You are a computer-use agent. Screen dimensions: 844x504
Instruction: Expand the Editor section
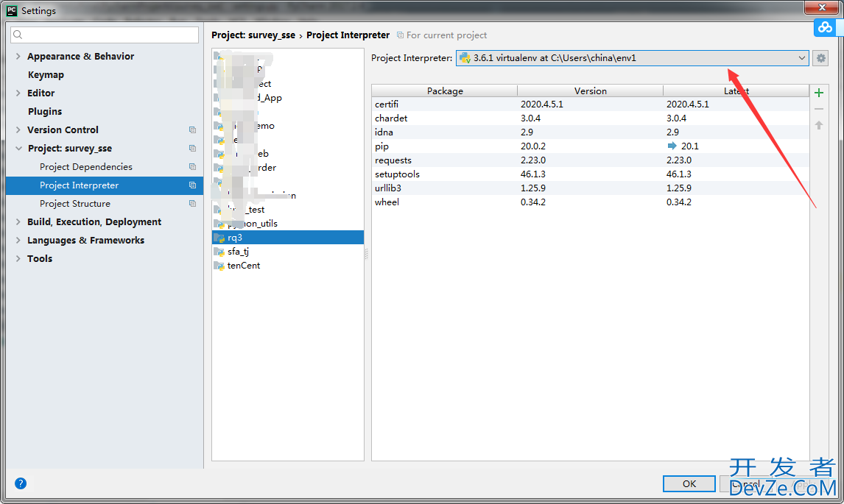tap(18, 93)
